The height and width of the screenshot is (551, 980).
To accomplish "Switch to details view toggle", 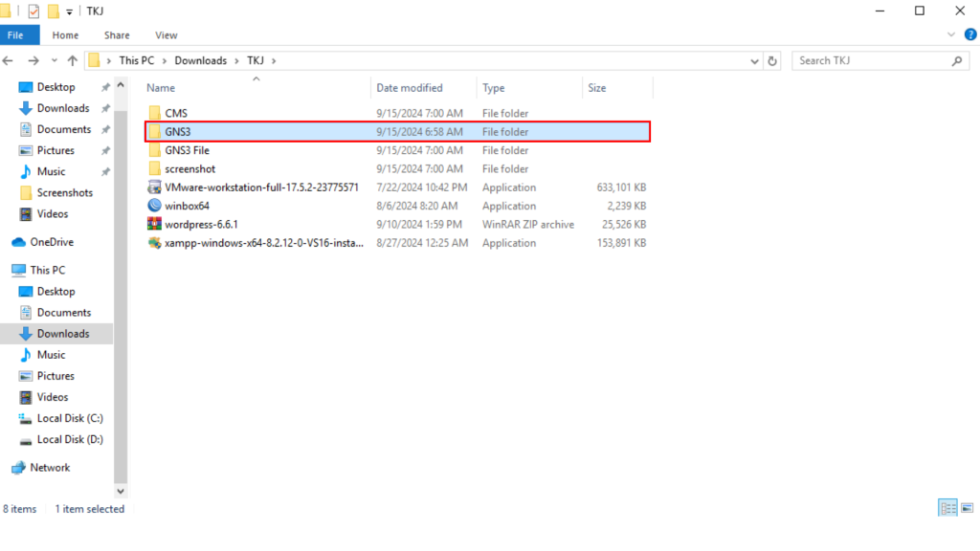I will pyautogui.click(x=947, y=509).
